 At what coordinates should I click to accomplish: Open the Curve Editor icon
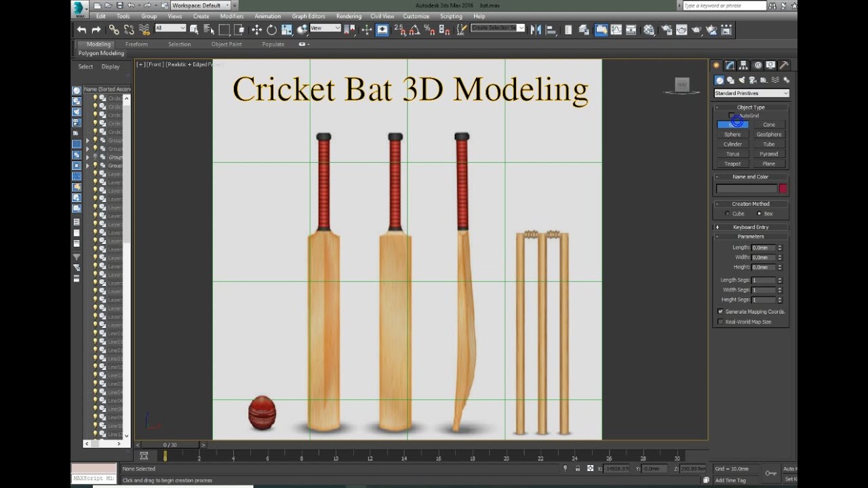(x=616, y=30)
